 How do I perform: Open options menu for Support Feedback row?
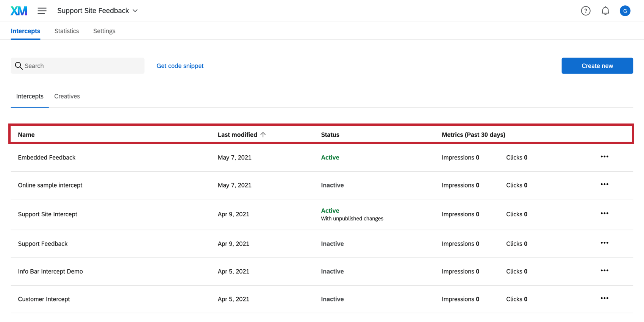604,243
